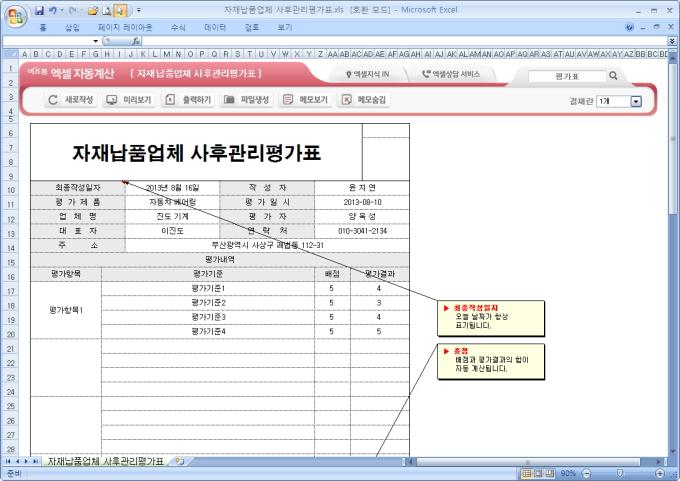Image resolution: width=680 pixels, height=481 pixels.
Task: Select the 자재납품업체 사후관리평가표 sheet tab
Action: [x=105, y=461]
